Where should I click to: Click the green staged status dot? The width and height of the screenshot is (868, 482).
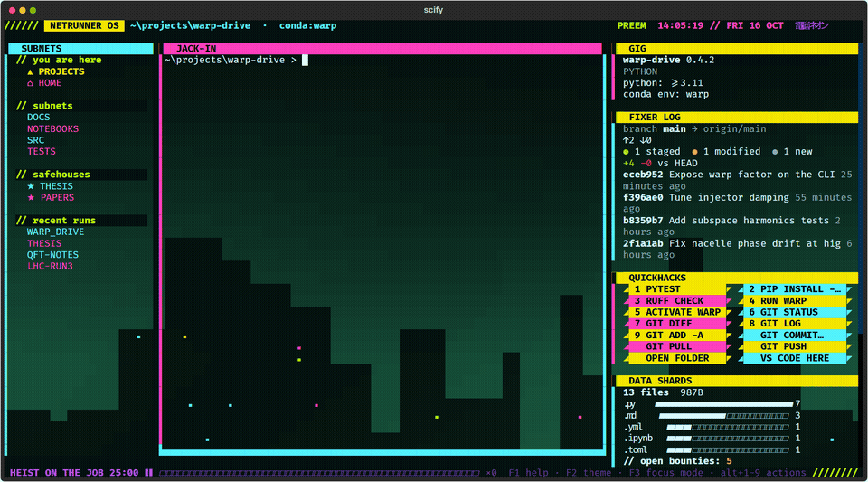click(x=626, y=152)
